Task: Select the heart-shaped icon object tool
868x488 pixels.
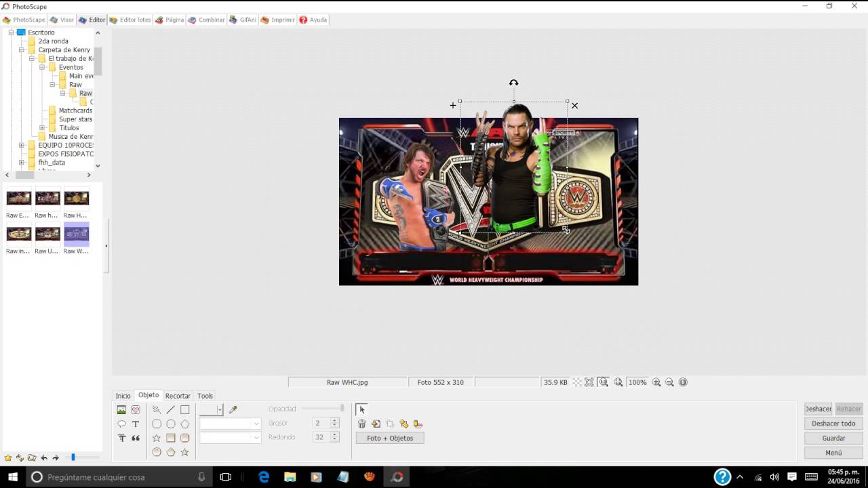Action: tap(136, 410)
